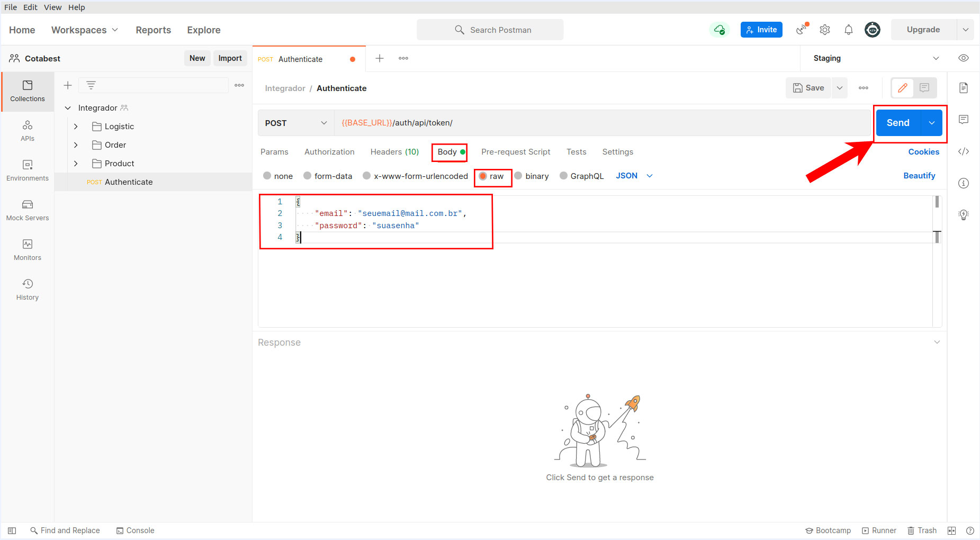Open the help icon in status bar
The height and width of the screenshot is (540, 980).
(970, 530)
